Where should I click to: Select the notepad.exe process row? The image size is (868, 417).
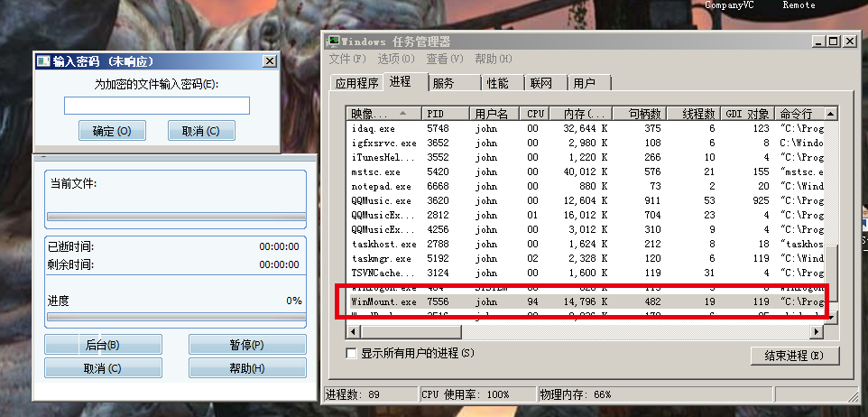pos(586,186)
